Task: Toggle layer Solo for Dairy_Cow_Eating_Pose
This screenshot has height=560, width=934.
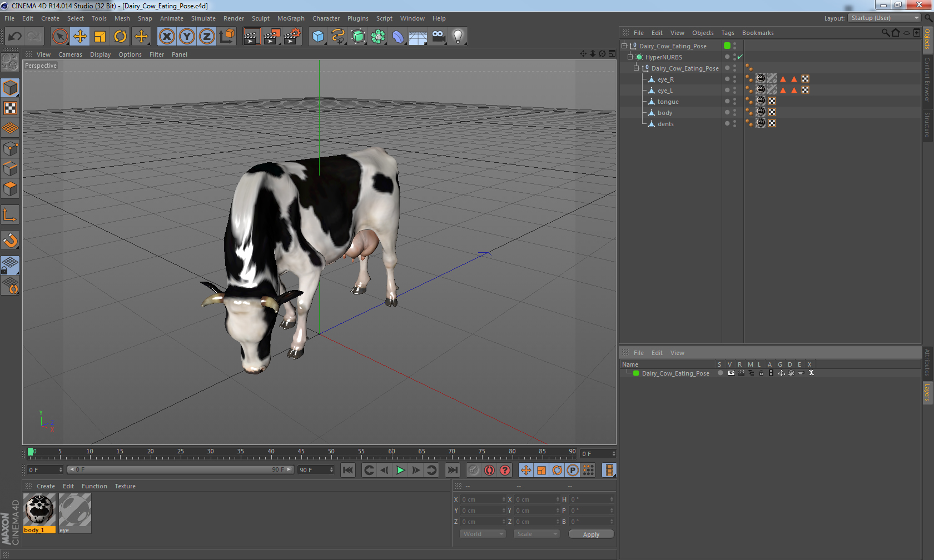Action: point(721,373)
